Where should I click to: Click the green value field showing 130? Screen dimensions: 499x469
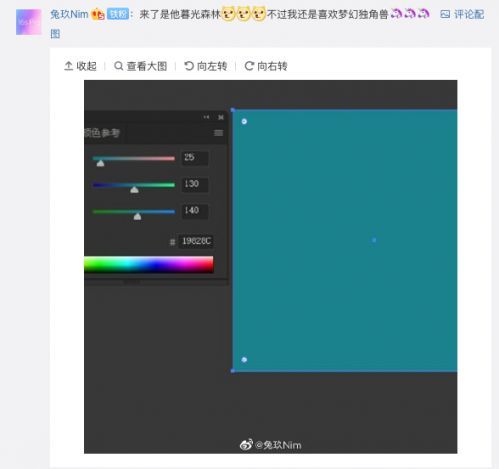click(x=195, y=184)
